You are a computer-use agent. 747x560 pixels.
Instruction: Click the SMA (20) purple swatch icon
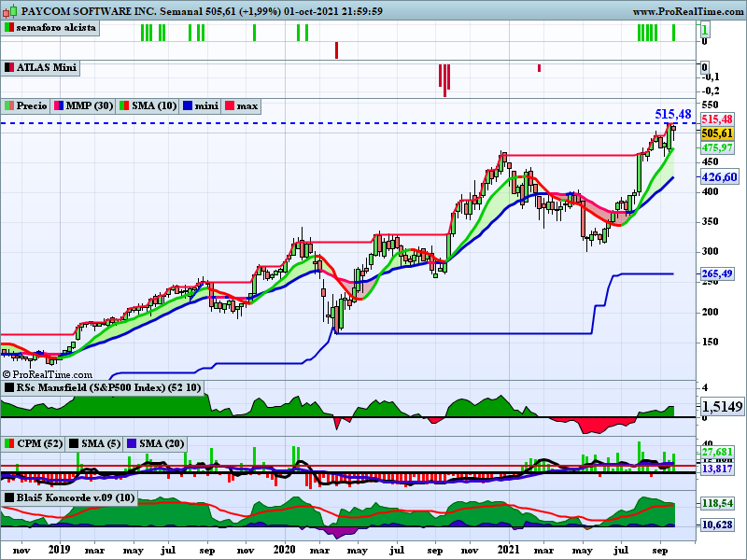(x=132, y=444)
